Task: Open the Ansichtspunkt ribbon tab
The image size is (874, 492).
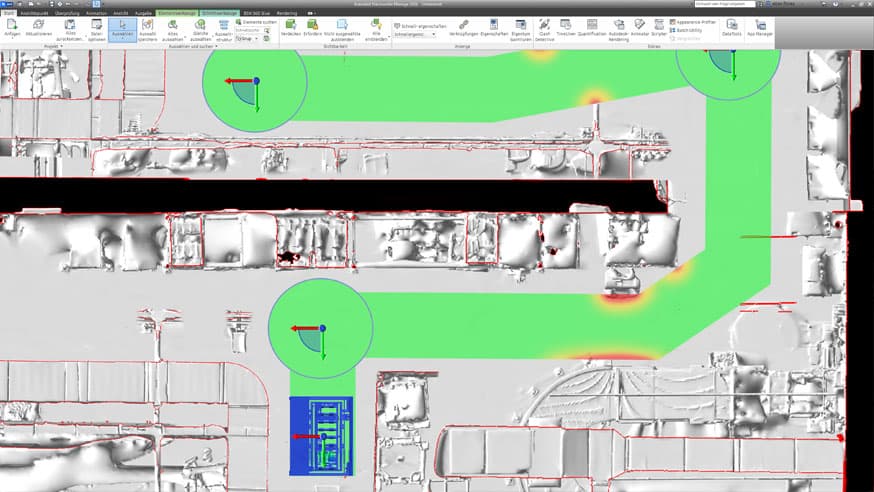Action: tap(35, 13)
